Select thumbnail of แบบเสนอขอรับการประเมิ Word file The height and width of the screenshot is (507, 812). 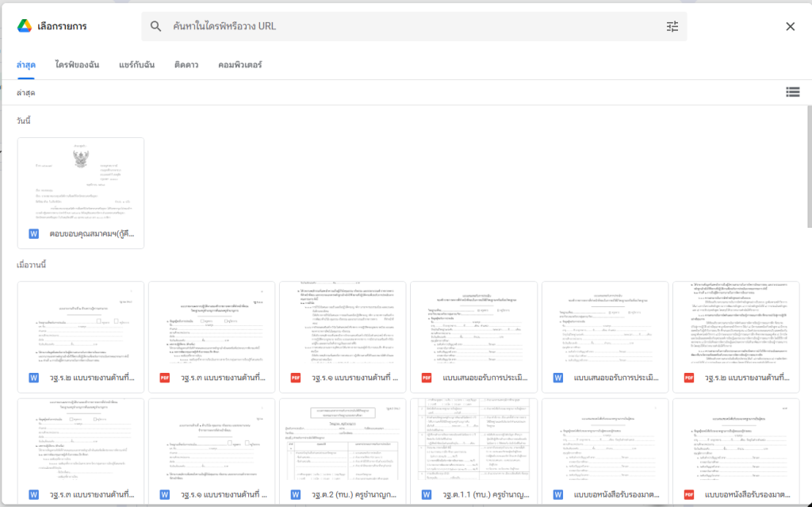(x=605, y=324)
